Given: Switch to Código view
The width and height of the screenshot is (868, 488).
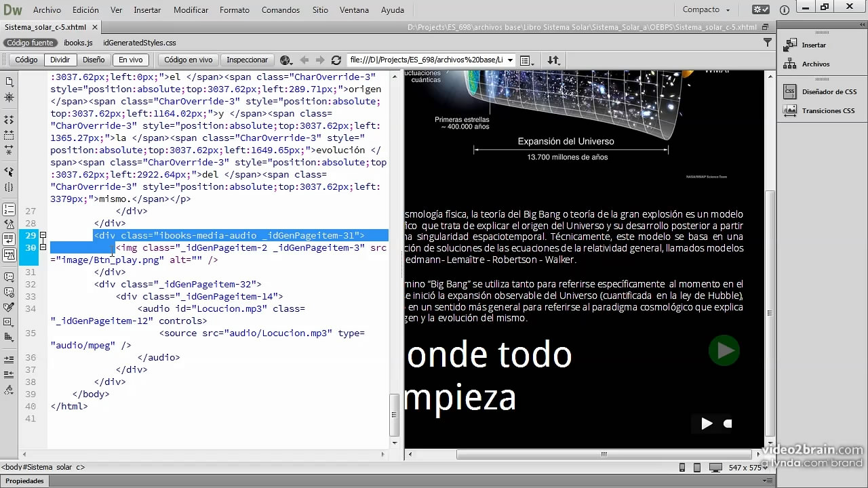Looking at the screenshot, I should coord(26,60).
